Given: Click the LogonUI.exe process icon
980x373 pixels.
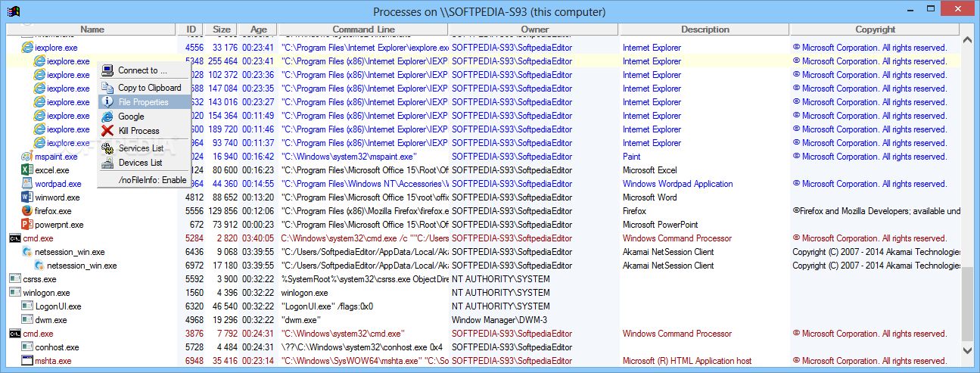Looking at the screenshot, I should pyautogui.click(x=27, y=306).
